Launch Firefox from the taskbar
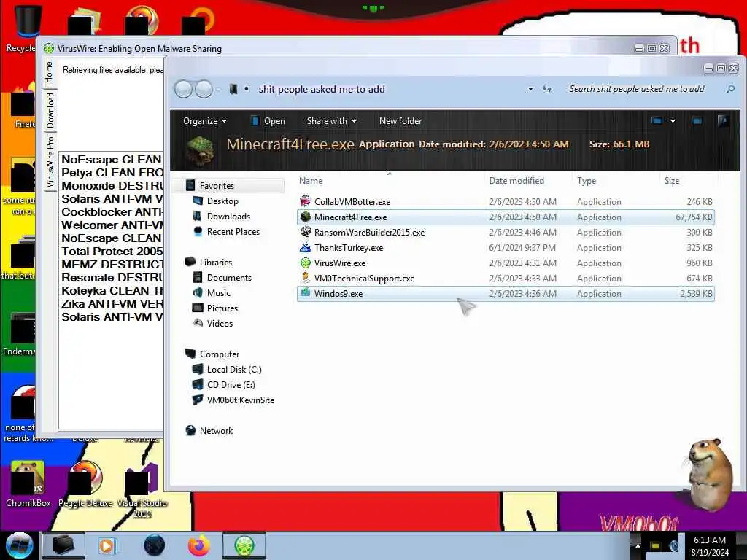Viewport: 747px width, 560px height. pyautogui.click(x=198, y=545)
